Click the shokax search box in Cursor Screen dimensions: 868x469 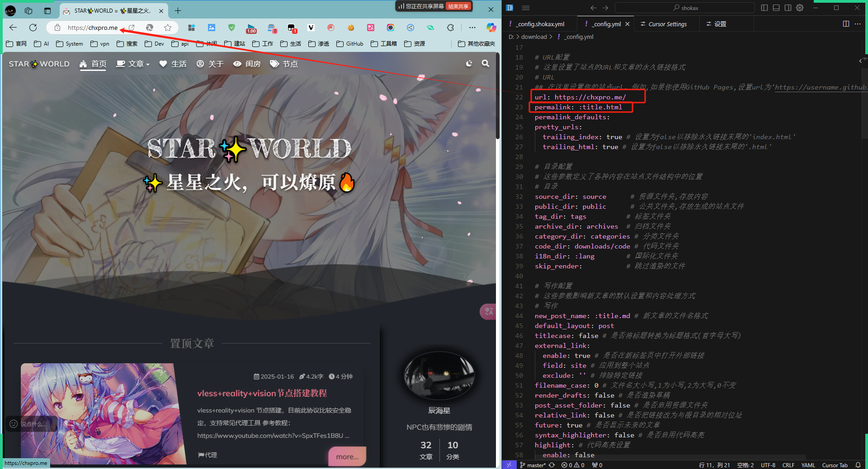click(x=684, y=8)
